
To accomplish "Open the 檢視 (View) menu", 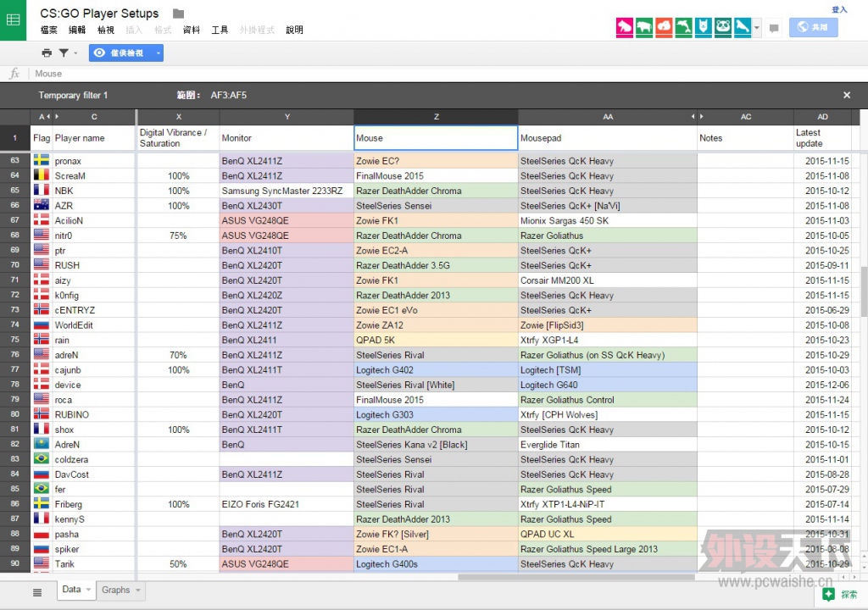I will (x=106, y=30).
